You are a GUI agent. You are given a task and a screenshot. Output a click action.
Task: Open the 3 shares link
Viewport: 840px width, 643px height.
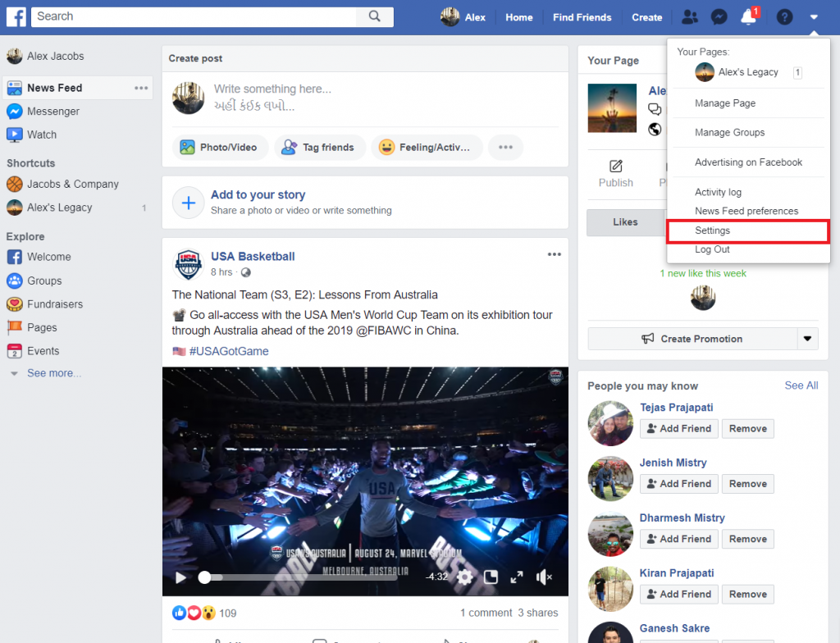coord(538,613)
